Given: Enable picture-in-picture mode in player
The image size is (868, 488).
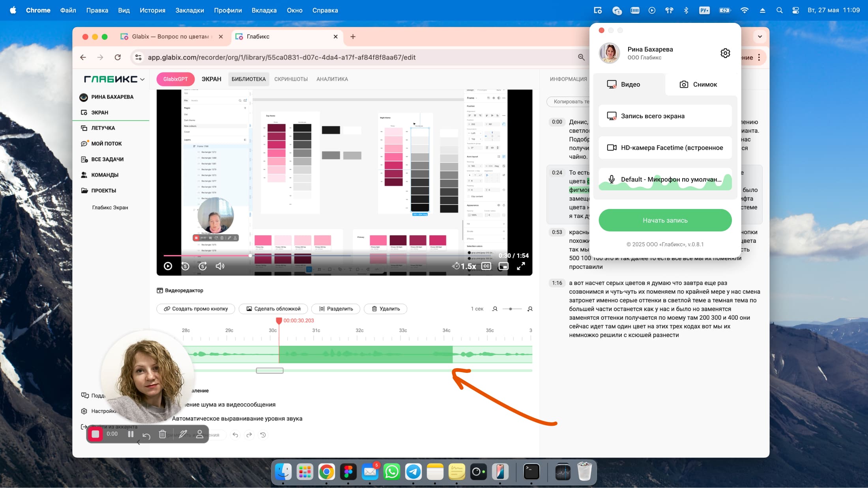Looking at the screenshot, I should pyautogui.click(x=503, y=266).
